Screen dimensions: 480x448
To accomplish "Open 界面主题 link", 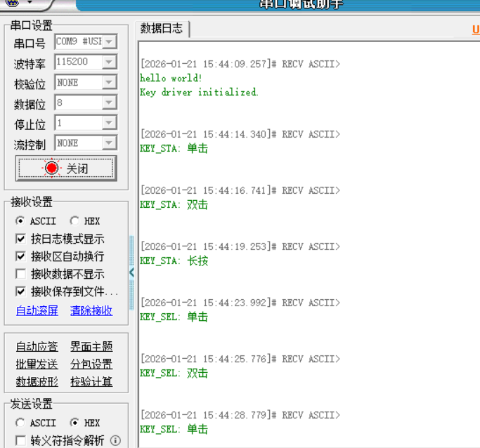I will (91, 346).
